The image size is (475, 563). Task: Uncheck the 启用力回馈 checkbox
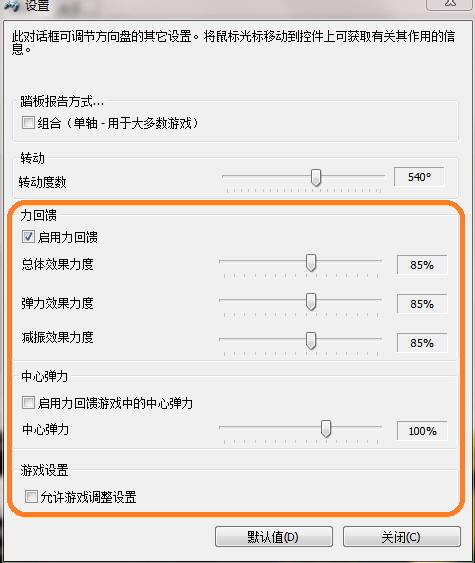pos(28,237)
